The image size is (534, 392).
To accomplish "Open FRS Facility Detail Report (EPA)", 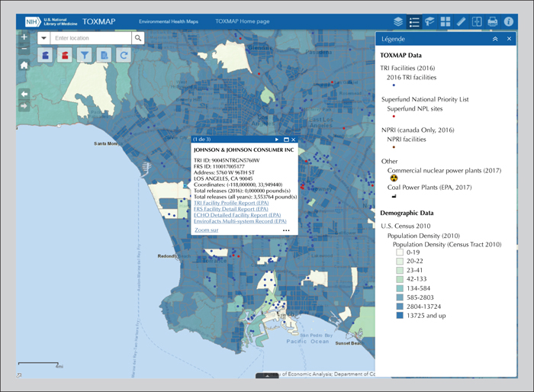I will point(231,209).
